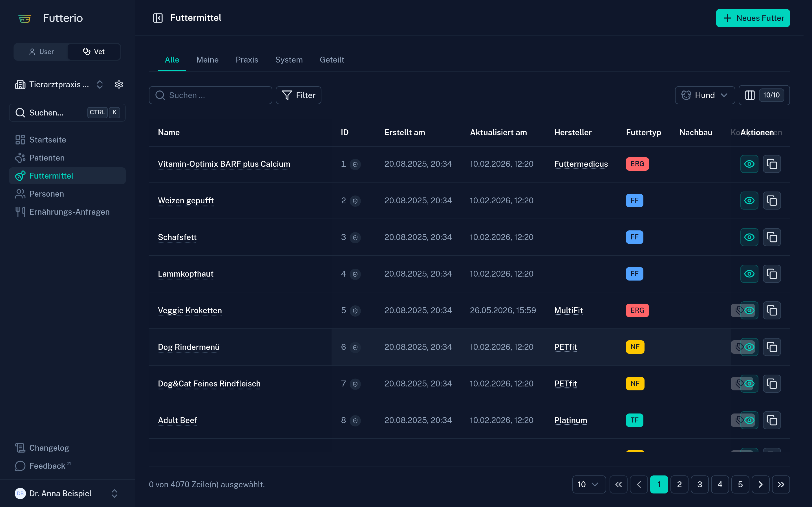
Task: Click the ERG badge for Veggie Kroketten
Action: click(637, 310)
